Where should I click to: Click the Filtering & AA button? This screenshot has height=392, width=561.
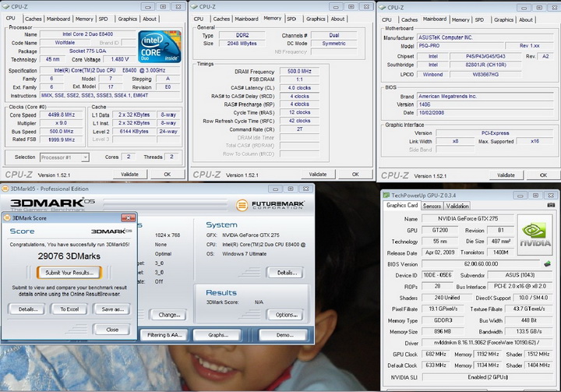pyautogui.click(x=164, y=334)
